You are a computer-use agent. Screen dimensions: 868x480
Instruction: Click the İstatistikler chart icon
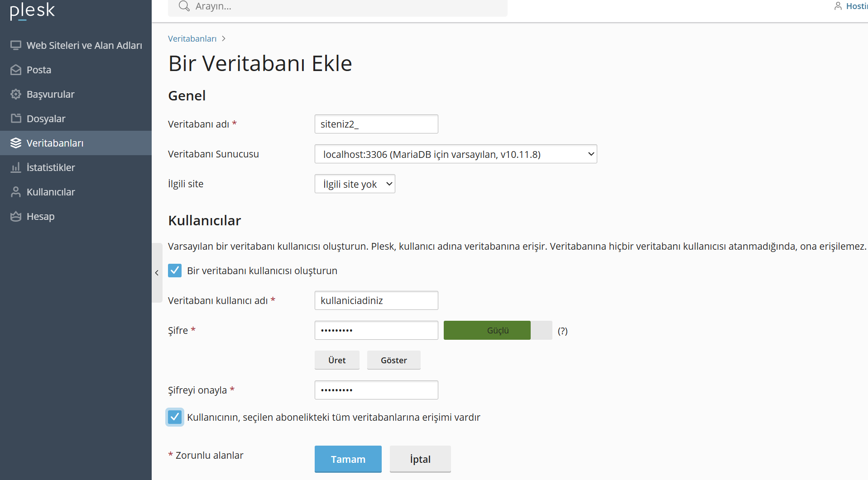point(16,167)
